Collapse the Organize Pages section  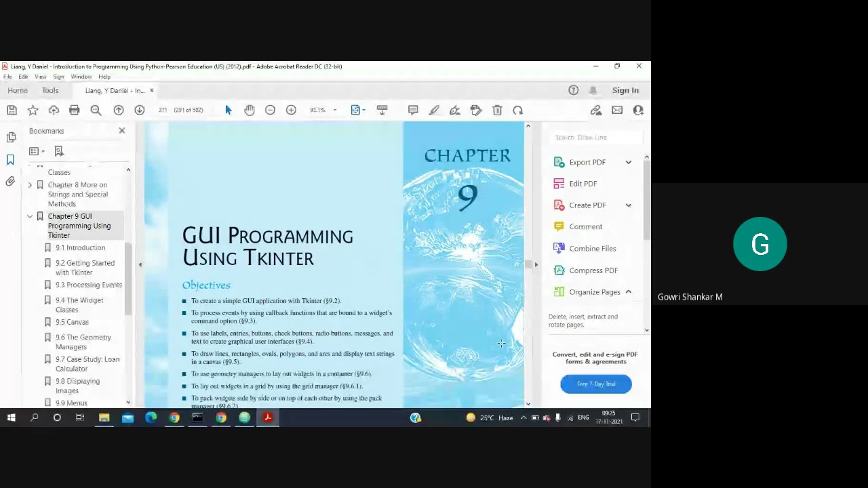[629, 292]
